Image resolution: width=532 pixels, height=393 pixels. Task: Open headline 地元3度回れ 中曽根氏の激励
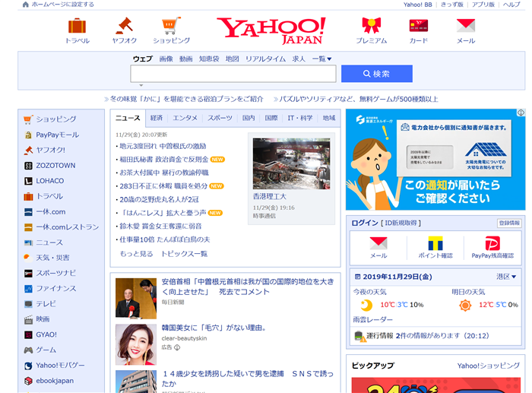pos(163,146)
